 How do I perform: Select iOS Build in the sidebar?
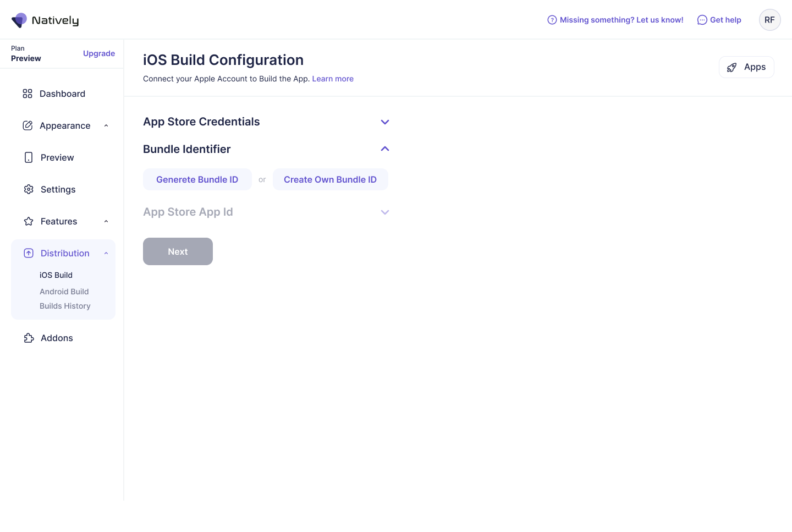(x=56, y=275)
